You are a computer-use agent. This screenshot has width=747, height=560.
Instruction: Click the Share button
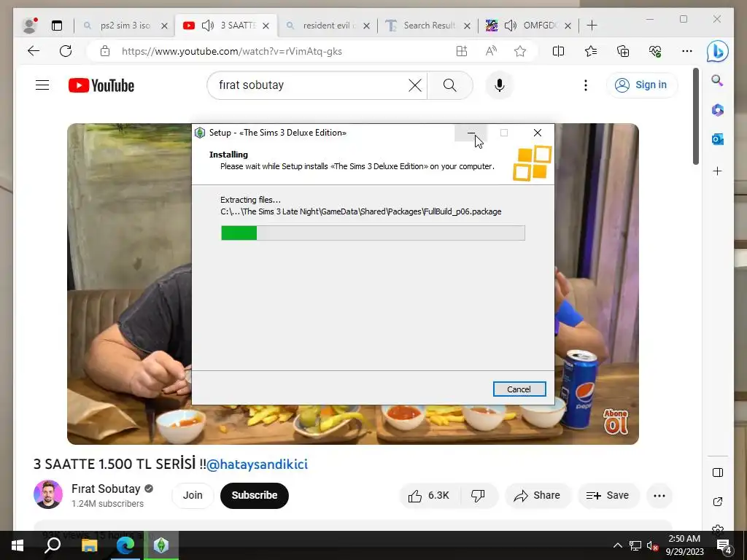[x=537, y=496]
